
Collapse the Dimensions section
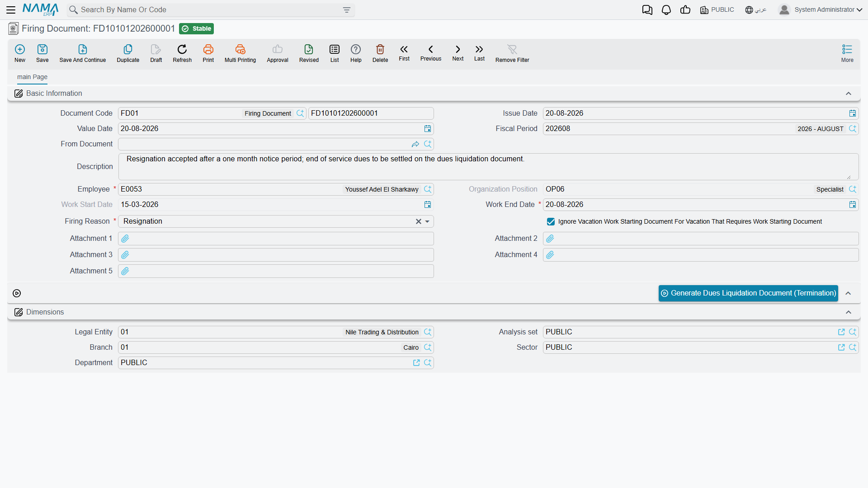pos(849,312)
